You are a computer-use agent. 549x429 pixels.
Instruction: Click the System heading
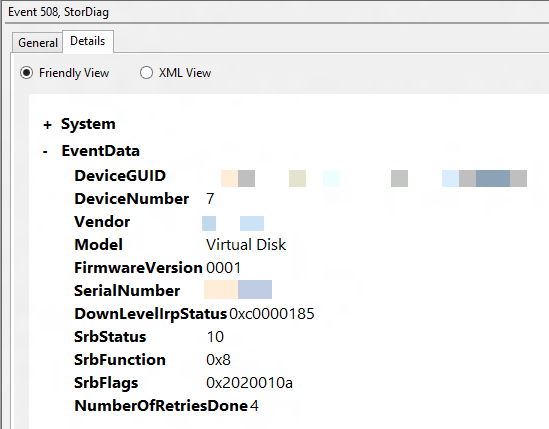click(x=88, y=124)
